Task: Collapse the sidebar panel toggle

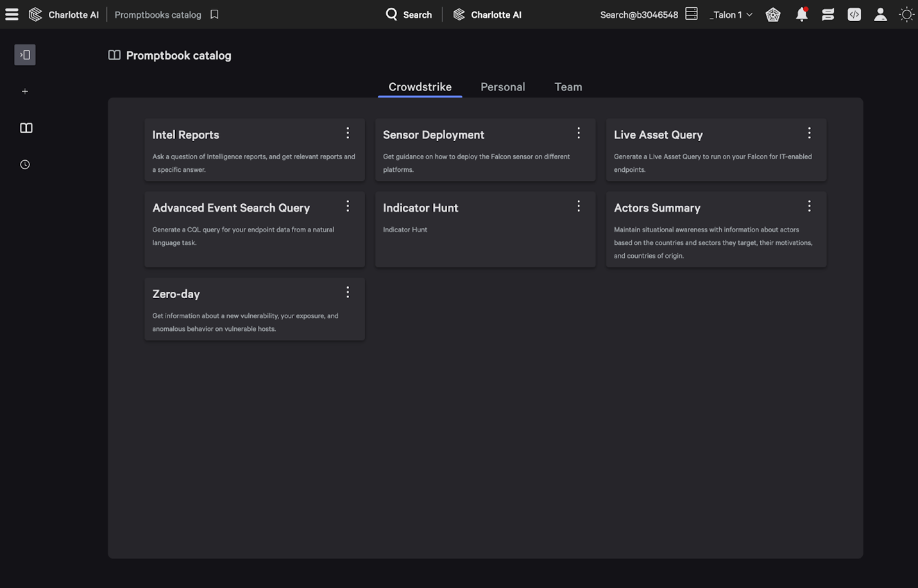Action: point(25,55)
